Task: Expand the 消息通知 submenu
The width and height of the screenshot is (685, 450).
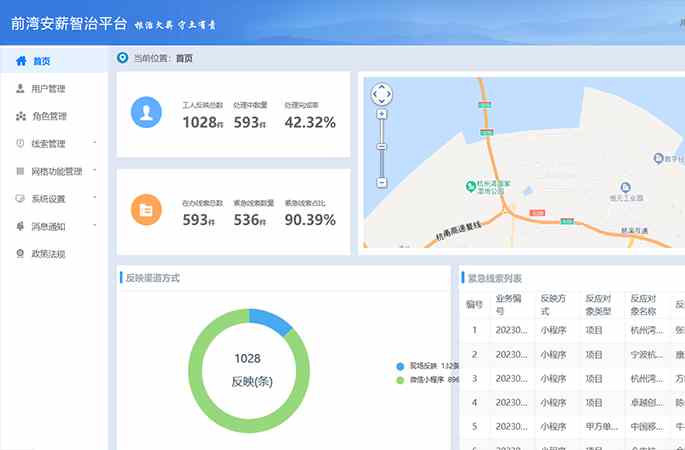Action: 95,226
